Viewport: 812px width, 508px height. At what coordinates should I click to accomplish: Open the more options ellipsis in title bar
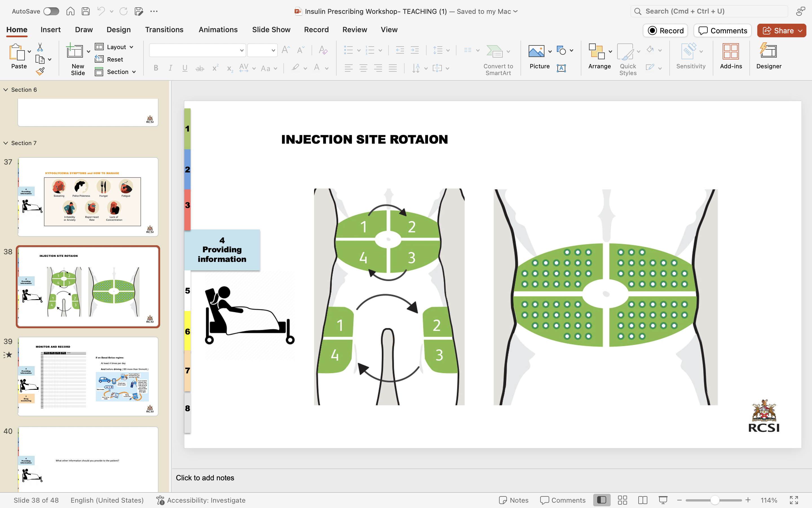[x=154, y=11]
